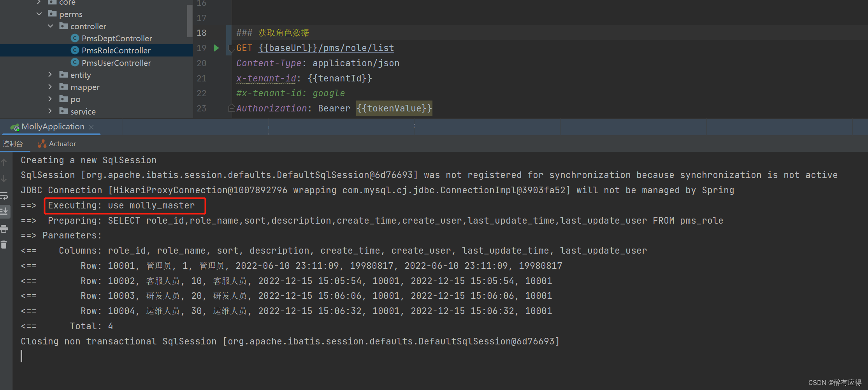
Task: Close the MollyApplication tab
Action: tap(91, 127)
